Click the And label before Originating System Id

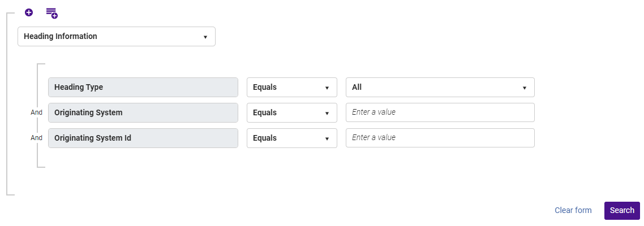coord(36,138)
